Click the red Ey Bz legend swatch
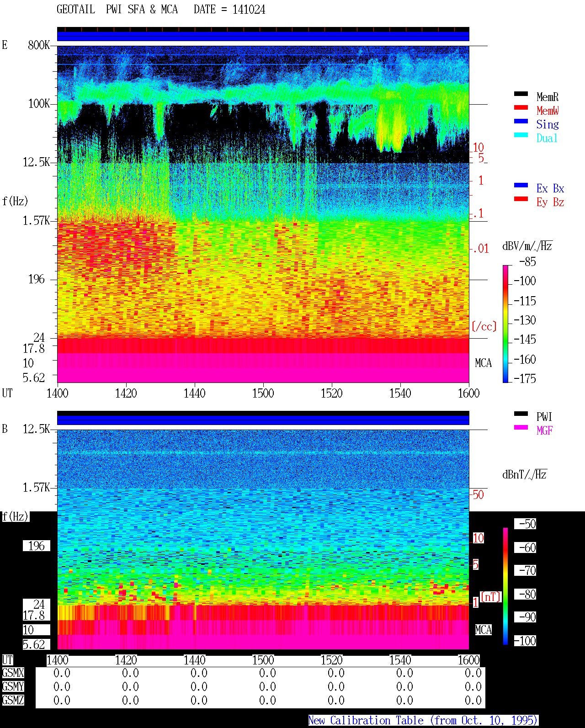585x728 pixels. 521,199
